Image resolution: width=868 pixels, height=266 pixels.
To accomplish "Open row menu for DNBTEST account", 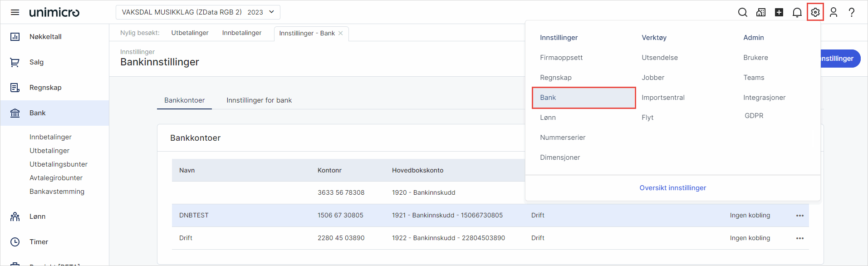I will (x=800, y=216).
